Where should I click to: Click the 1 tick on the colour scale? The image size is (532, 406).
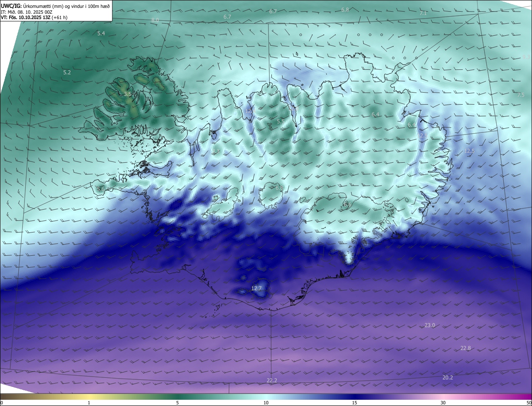point(89,403)
